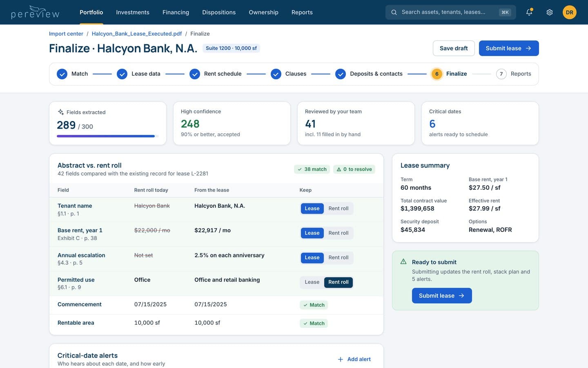Screen dimensions: 588x368
Task: Click the Fields extracted sparkle icon
Action: (x=61, y=112)
